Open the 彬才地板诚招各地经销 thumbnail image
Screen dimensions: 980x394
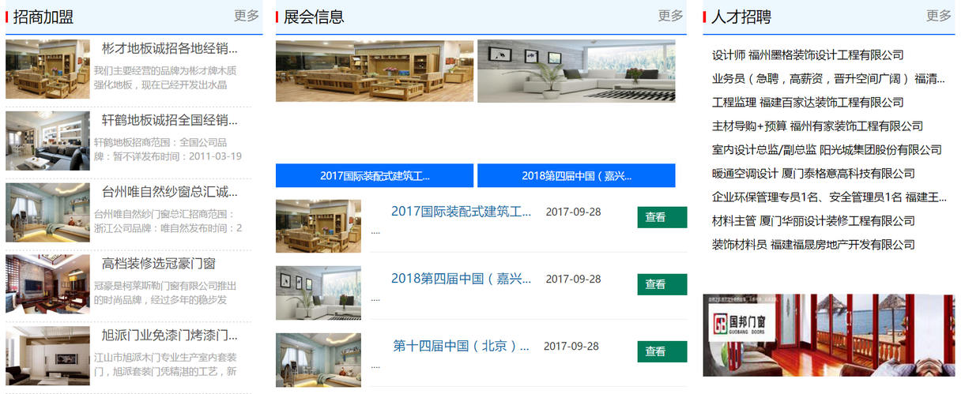[47, 69]
